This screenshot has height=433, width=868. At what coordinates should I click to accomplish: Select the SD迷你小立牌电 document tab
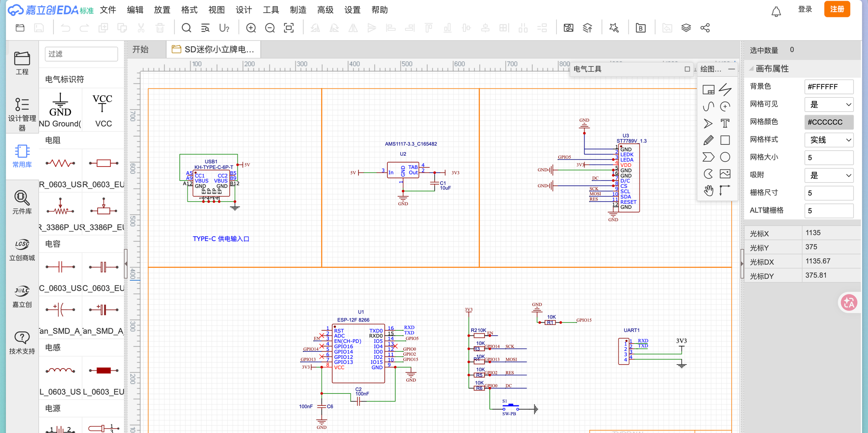[x=213, y=49]
